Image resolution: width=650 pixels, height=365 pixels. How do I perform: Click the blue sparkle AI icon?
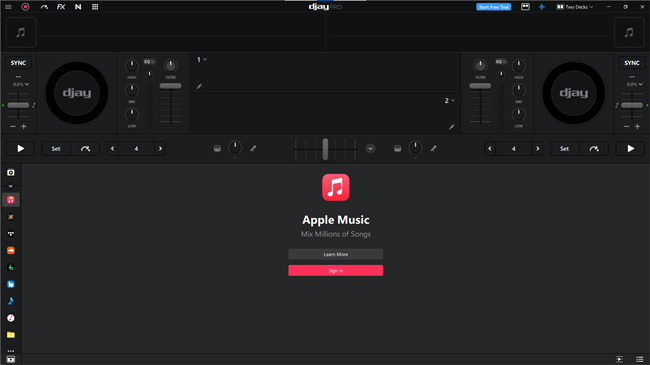[x=542, y=7]
